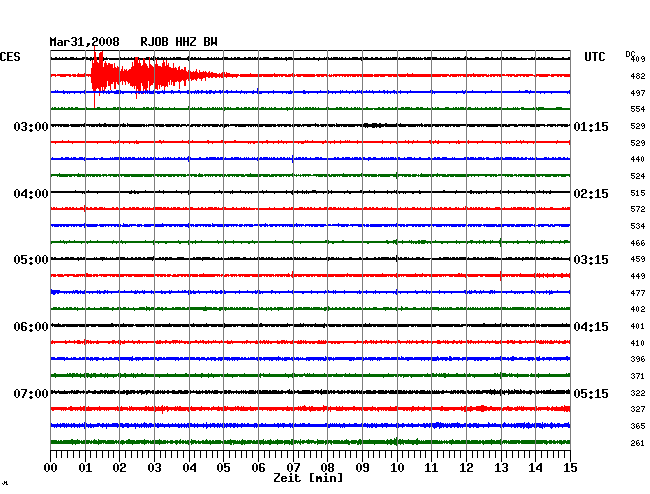This screenshot has width=650, height=494.
Task: Click the 06 minute axis tick label
Action: pos(258,467)
